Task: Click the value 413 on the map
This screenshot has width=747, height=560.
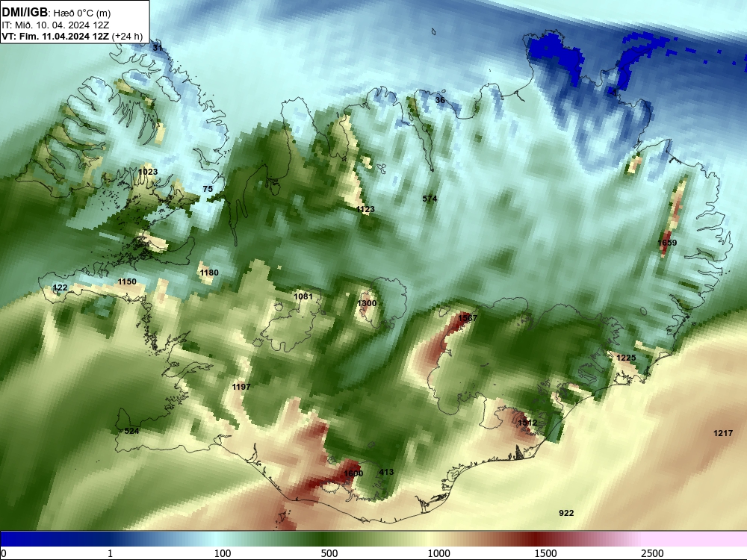Action: coord(386,472)
